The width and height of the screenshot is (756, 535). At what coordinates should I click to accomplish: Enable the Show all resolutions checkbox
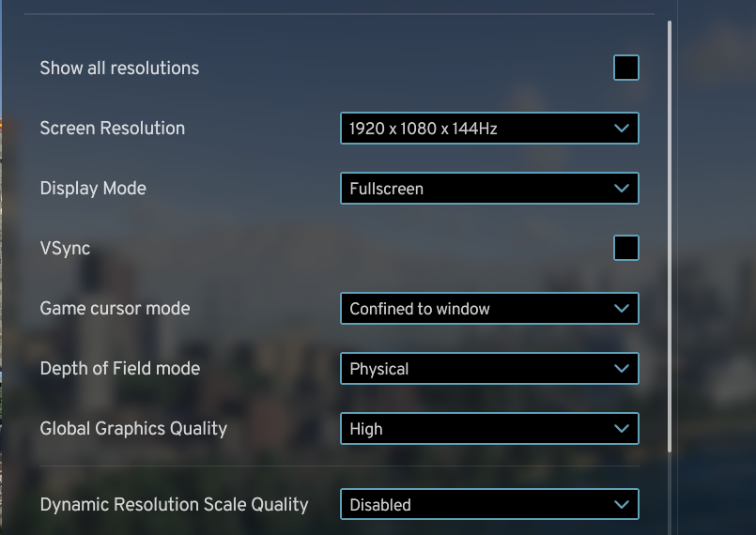626,69
